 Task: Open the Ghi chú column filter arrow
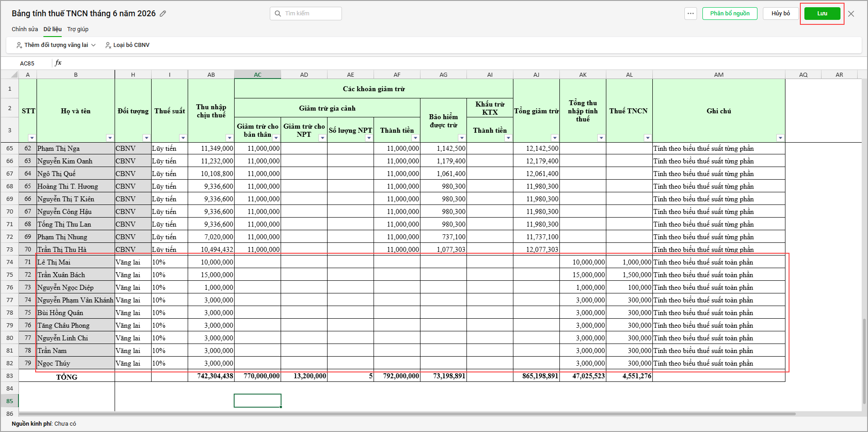(x=780, y=138)
